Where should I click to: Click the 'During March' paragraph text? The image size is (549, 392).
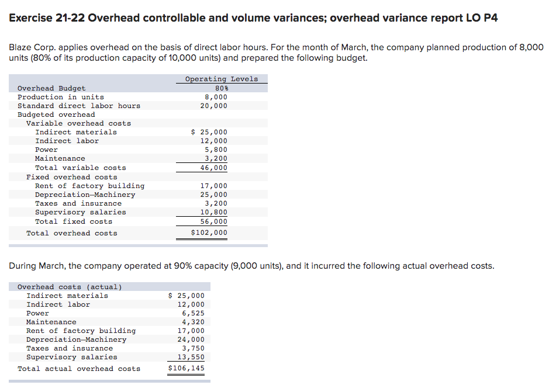coord(251,266)
